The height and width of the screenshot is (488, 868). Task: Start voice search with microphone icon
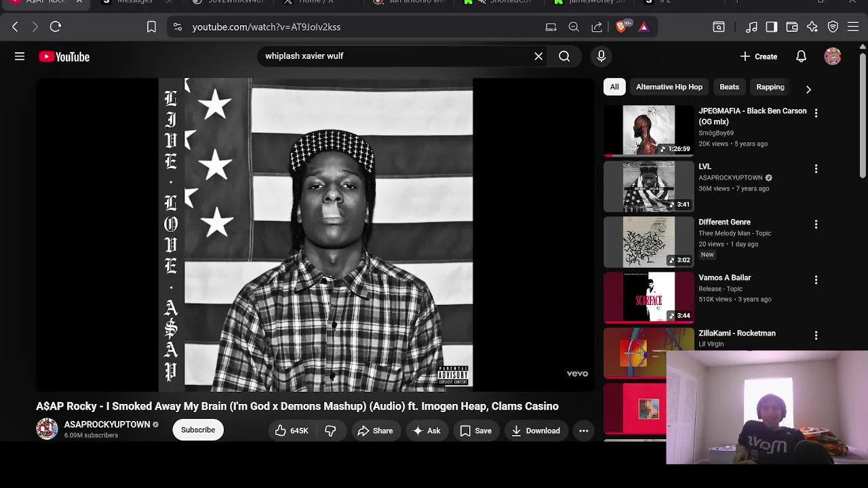601,56
